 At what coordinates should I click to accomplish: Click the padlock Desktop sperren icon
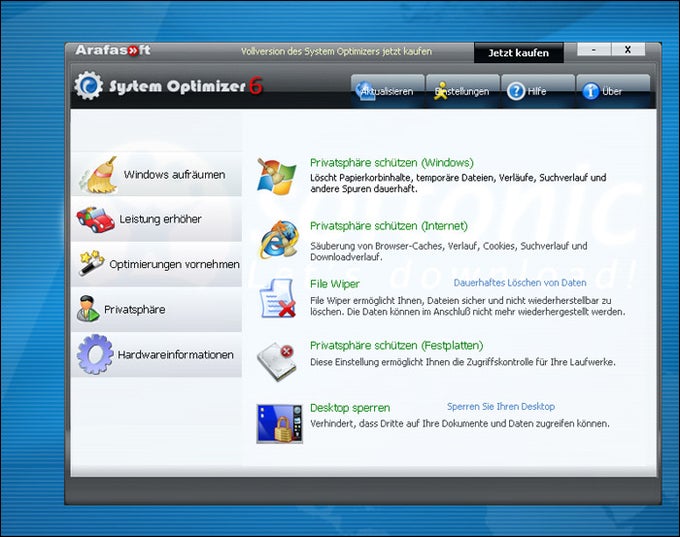(x=280, y=424)
